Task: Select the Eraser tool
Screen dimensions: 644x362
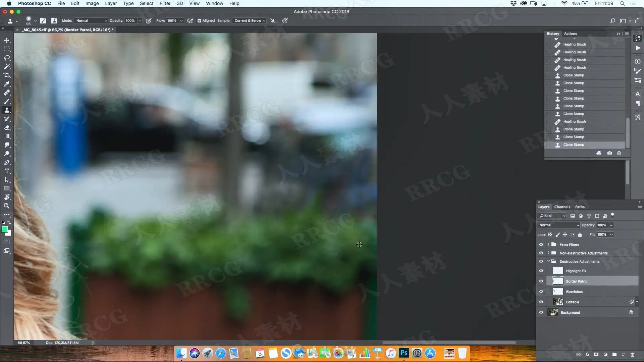Action: click(x=7, y=128)
